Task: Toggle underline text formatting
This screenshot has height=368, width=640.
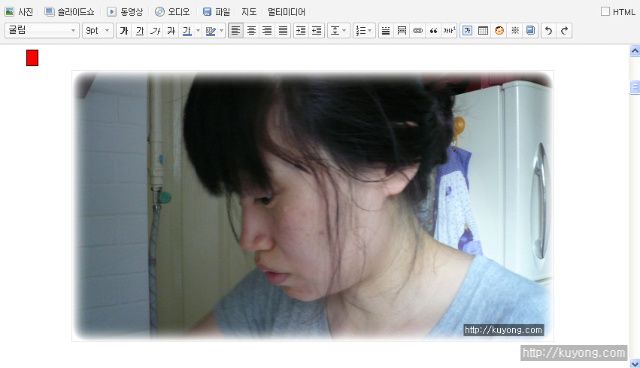Action: (140, 31)
